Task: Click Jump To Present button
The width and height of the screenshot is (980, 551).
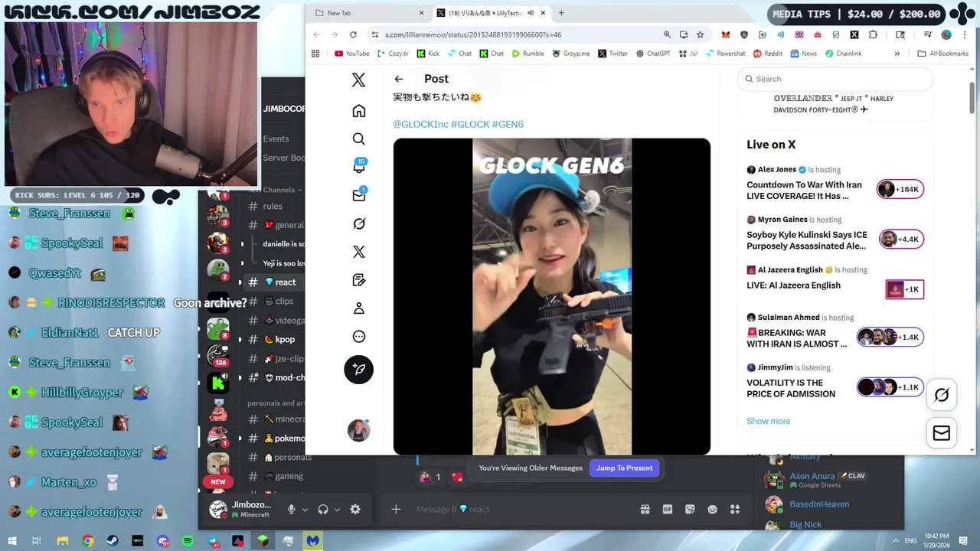Action: tap(624, 468)
